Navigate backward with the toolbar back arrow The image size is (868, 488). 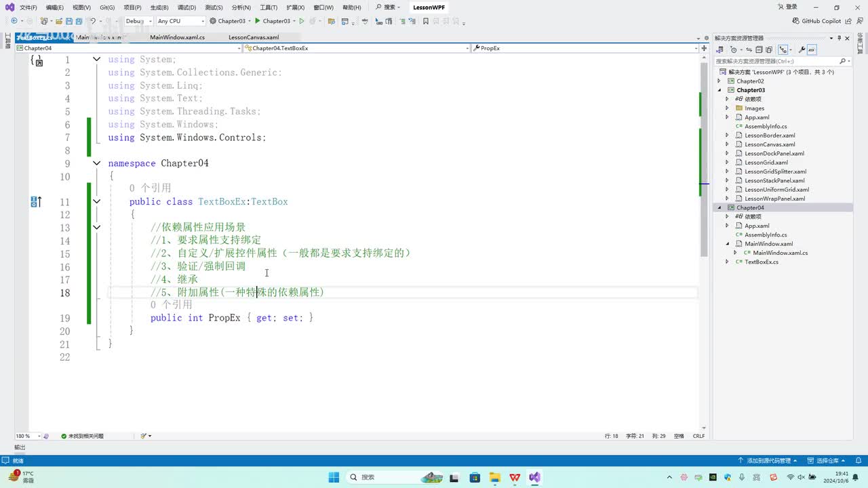pos(14,21)
